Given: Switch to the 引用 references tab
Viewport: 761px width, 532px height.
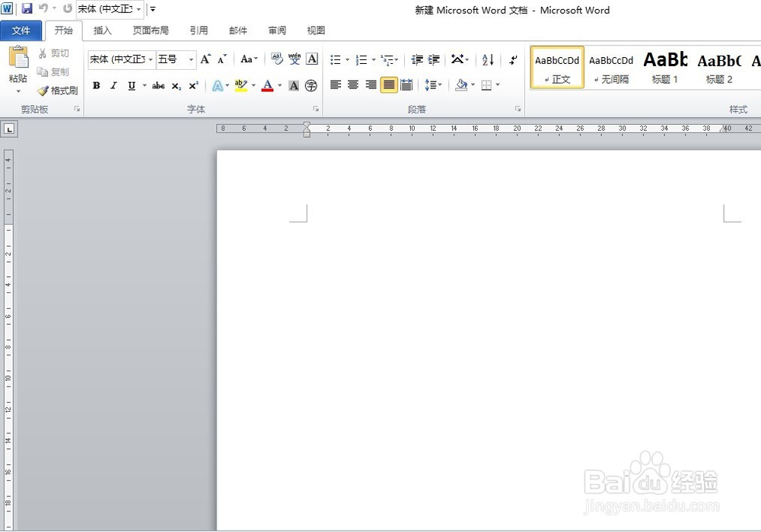Looking at the screenshot, I should [199, 30].
